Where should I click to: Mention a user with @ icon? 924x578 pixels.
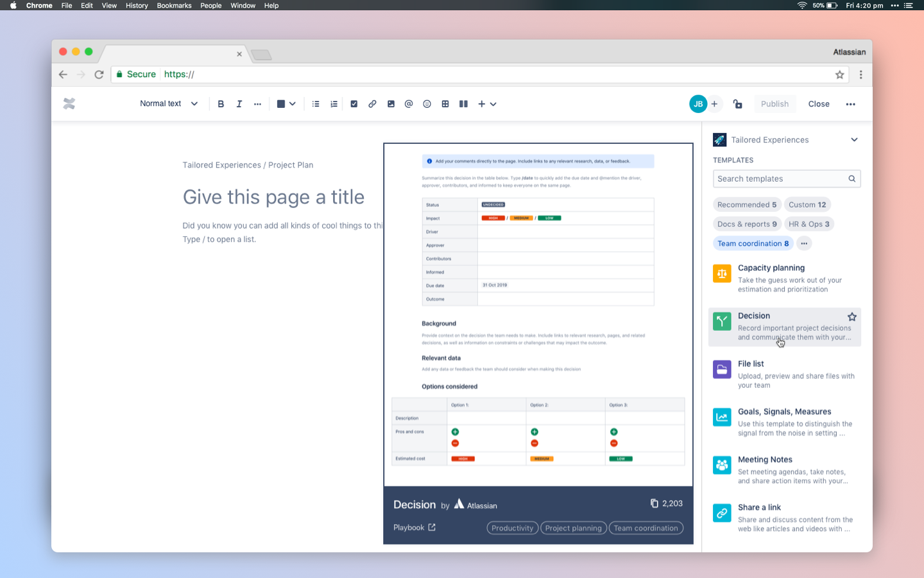(409, 104)
